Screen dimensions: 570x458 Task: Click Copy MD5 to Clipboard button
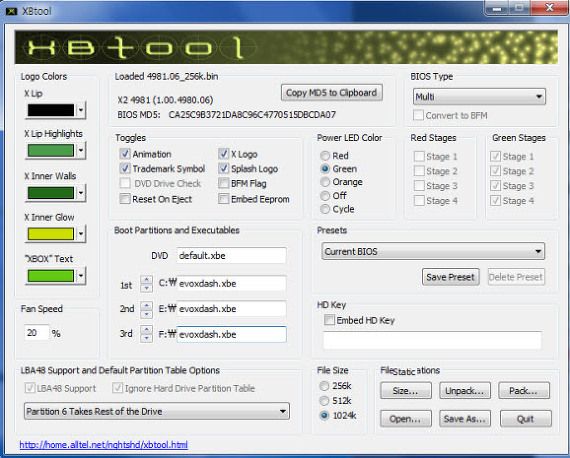(x=332, y=93)
